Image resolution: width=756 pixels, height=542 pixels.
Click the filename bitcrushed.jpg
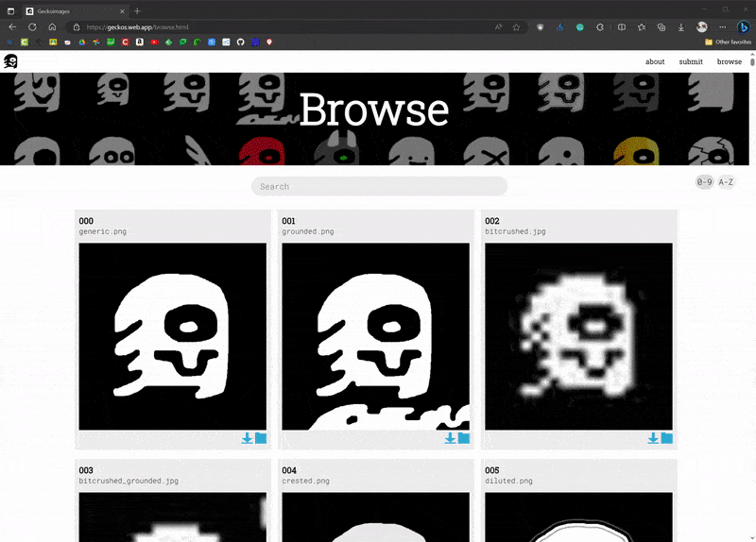click(515, 231)
